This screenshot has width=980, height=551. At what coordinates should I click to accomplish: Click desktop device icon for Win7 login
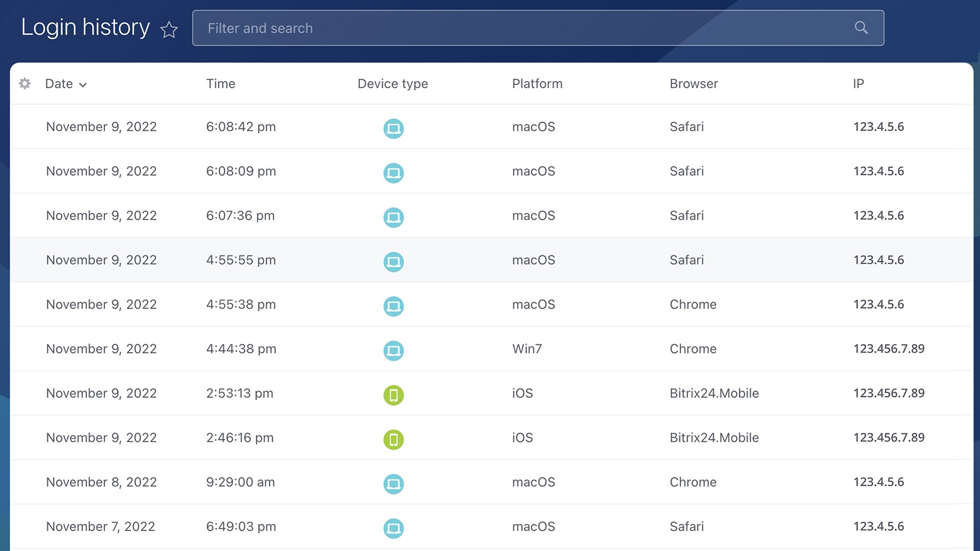[393, 351]
